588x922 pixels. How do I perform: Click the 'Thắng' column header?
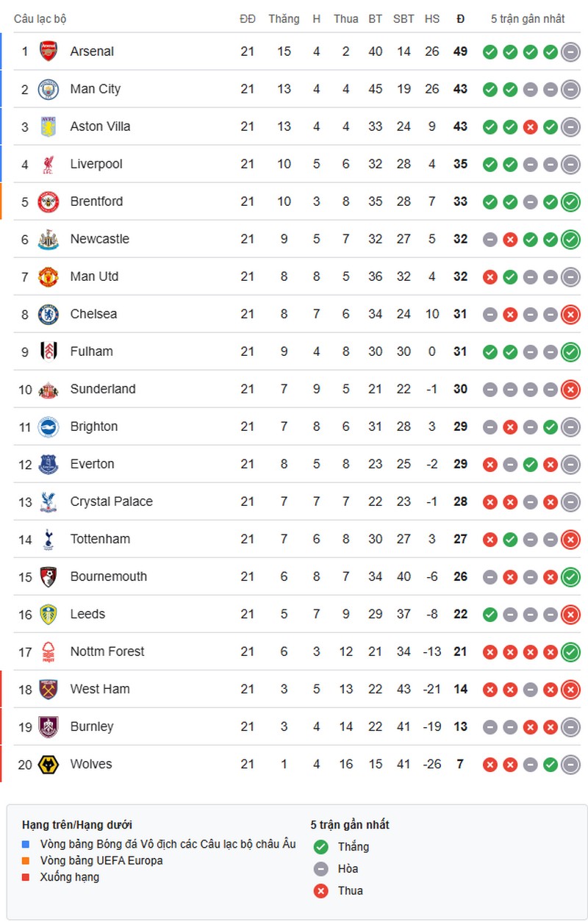pos(284,18)
